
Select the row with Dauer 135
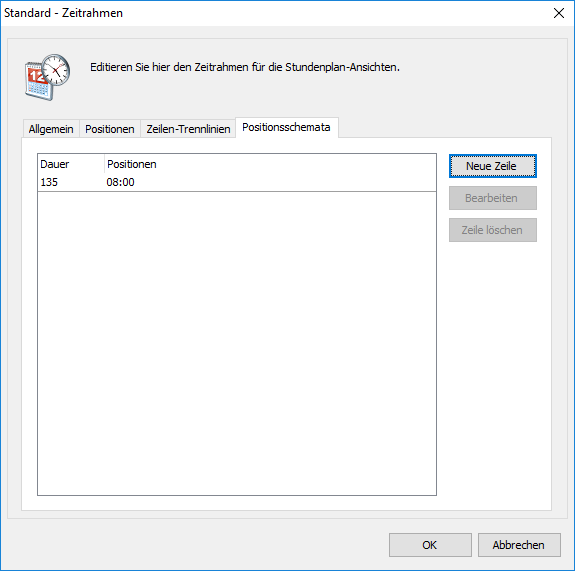tap(237, 182)
